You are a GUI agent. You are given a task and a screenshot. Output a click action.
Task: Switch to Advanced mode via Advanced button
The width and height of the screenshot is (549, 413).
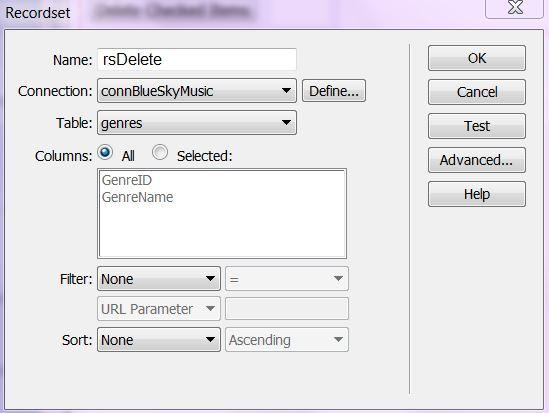coord(477,160)
